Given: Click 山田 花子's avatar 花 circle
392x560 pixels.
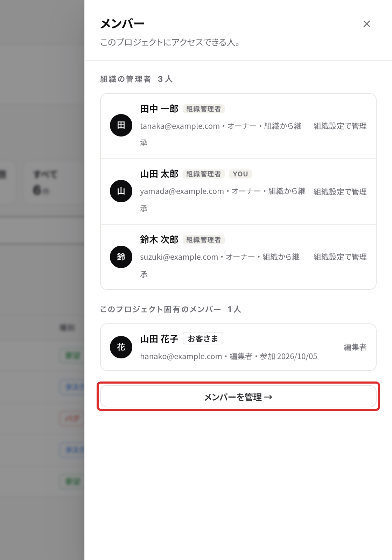Looking at the screenshot, I should [121, 347].
